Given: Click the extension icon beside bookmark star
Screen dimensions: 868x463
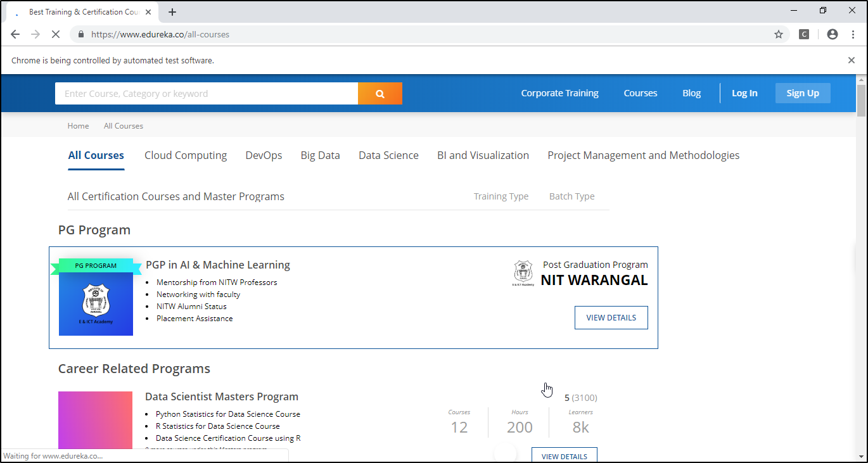Looking at the screenshot, I should 803,34.
